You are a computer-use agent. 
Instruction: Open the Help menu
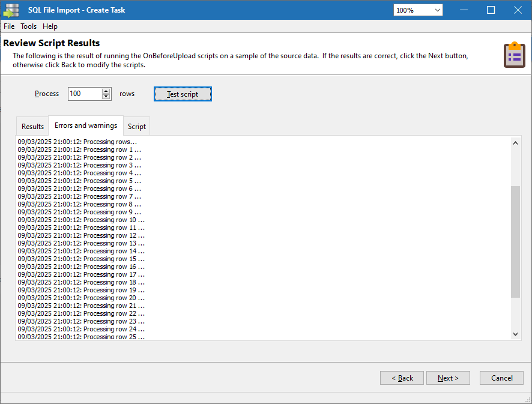[50, 26]
